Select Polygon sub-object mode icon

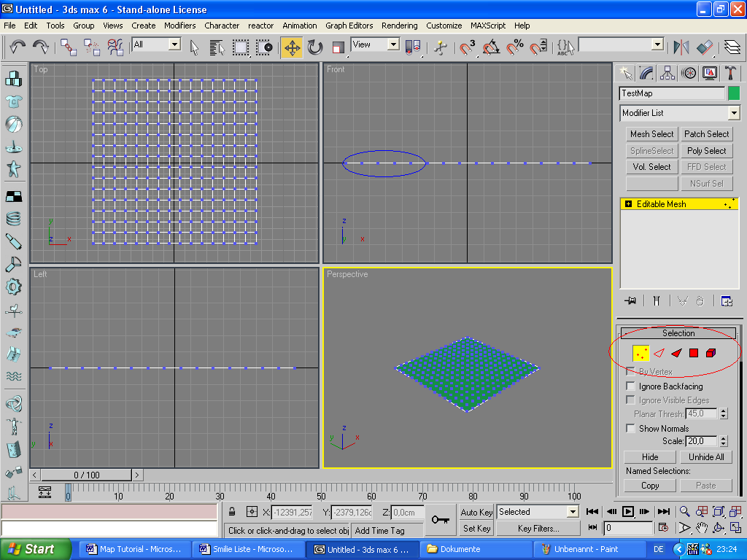coord(694,353)
